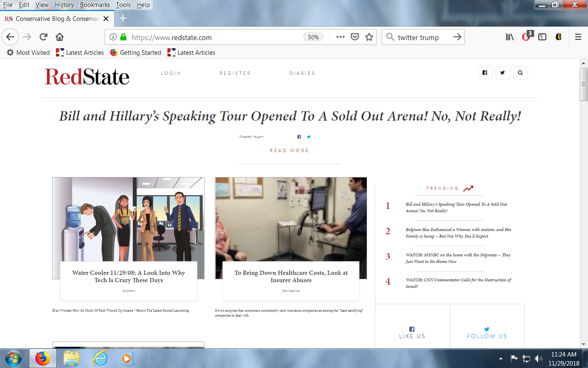Open the Firefox home page
The height and width of the screenshot is (368, 588).
[60, 37]
